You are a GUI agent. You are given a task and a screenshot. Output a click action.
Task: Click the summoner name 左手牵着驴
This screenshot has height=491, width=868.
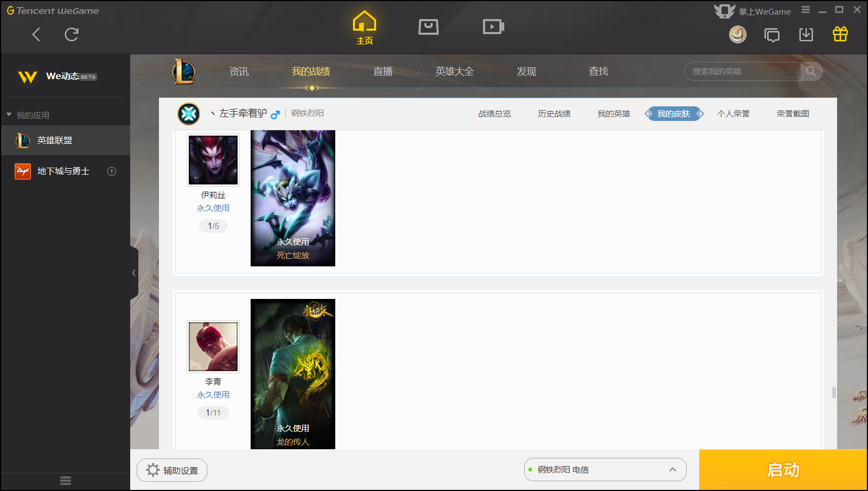click(243, 113)
